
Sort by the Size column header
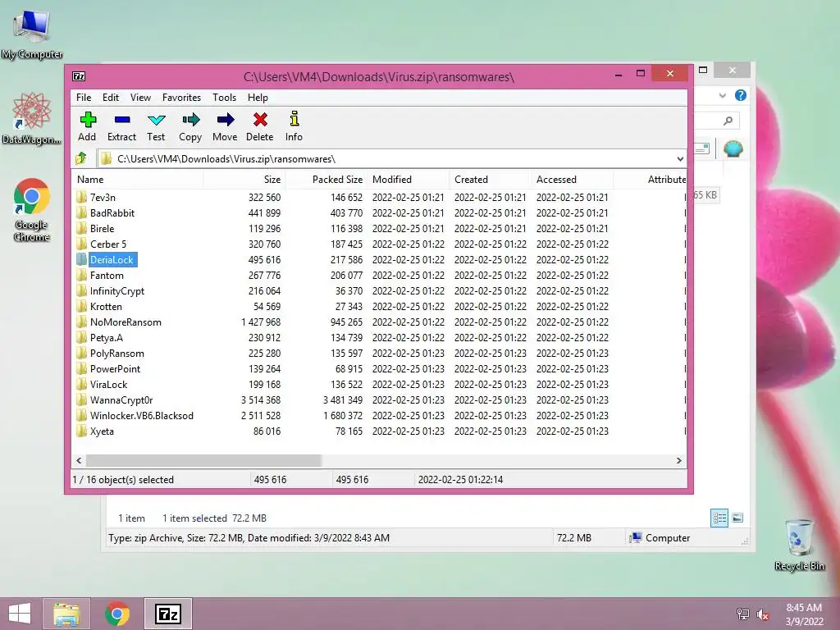[244, 180]
